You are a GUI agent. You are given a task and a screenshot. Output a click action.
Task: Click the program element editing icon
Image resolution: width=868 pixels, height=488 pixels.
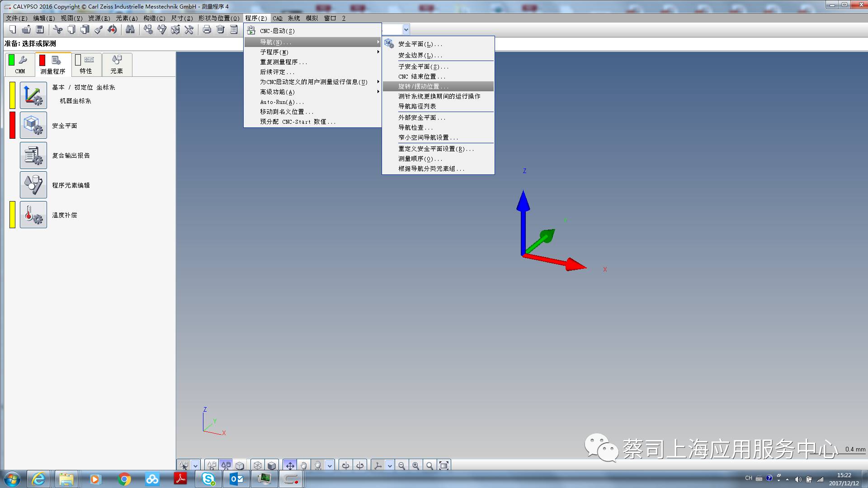(x=33, y=185)
